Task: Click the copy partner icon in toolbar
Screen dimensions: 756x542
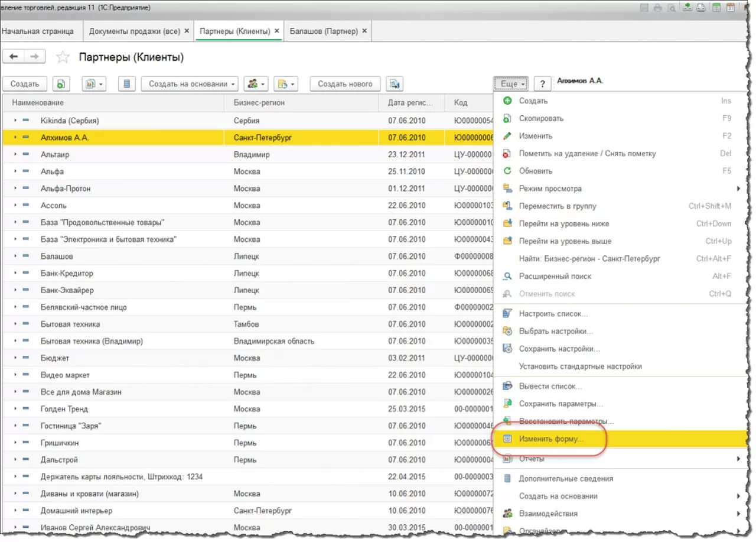Action: click(x=61, y=84)
